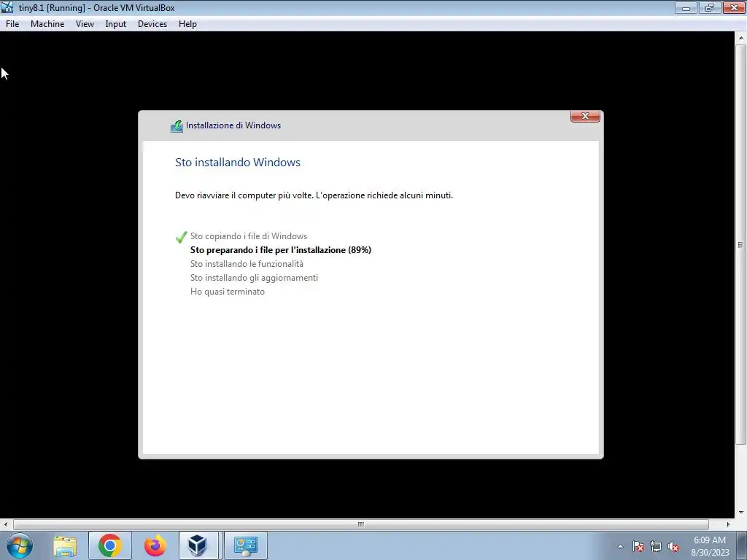Image resolution: width=747 pixels, height=560 pixels.
Task: Click the vertical scrollbar thumb
Action: pyautogui.click(x=741, y=245)
